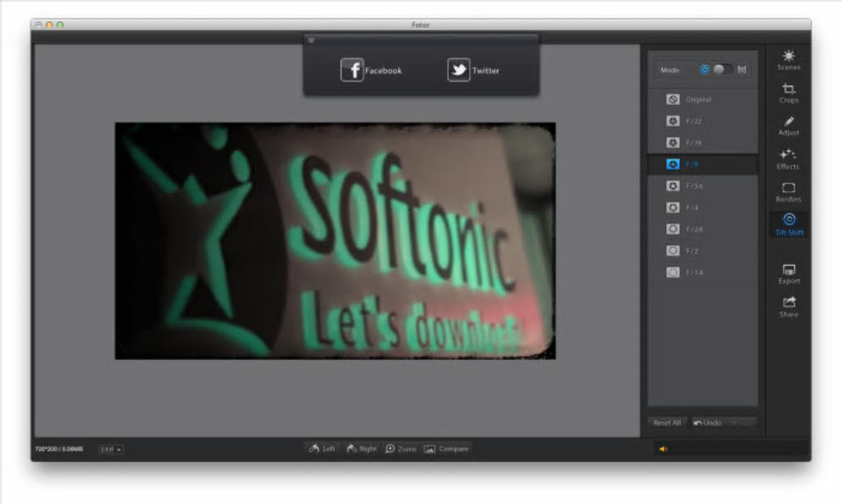Toggle the tilt-shift Mode switch

click(723, 70)
